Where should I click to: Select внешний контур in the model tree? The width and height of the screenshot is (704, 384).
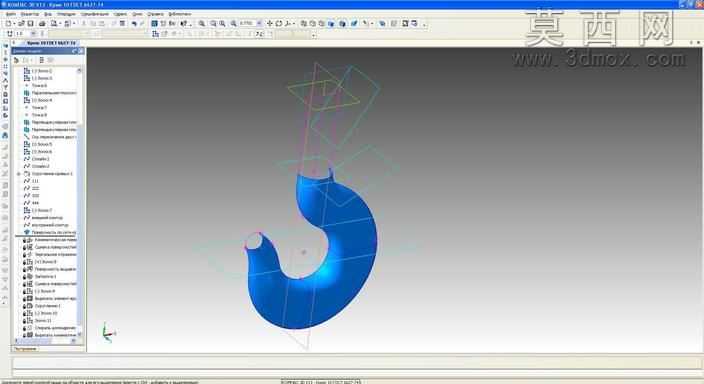(x=47, y=218)
